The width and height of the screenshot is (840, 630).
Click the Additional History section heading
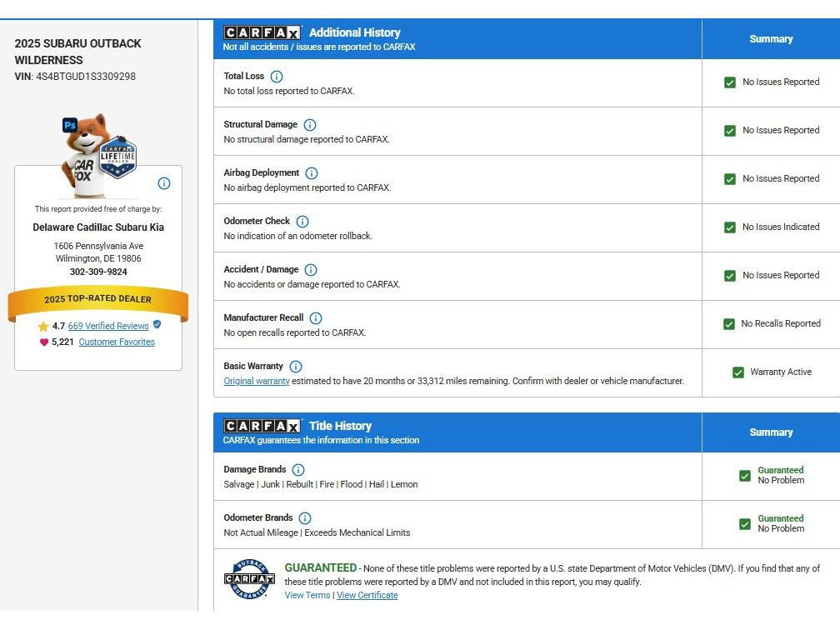point(355,32)
